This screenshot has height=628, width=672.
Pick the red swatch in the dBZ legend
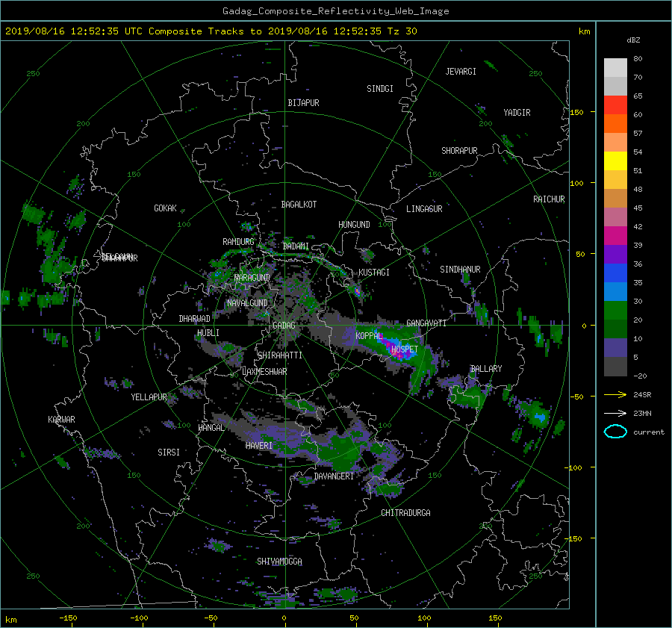coord(615,105)
